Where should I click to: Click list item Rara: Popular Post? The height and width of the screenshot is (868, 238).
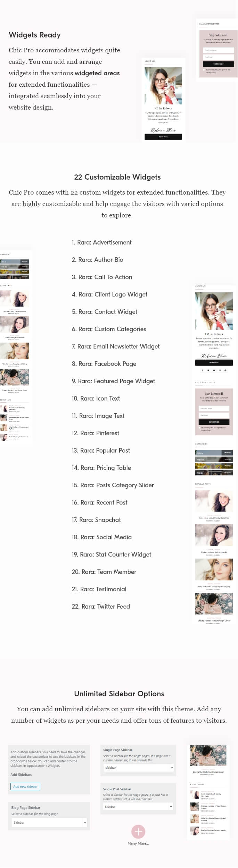[101, 450]
